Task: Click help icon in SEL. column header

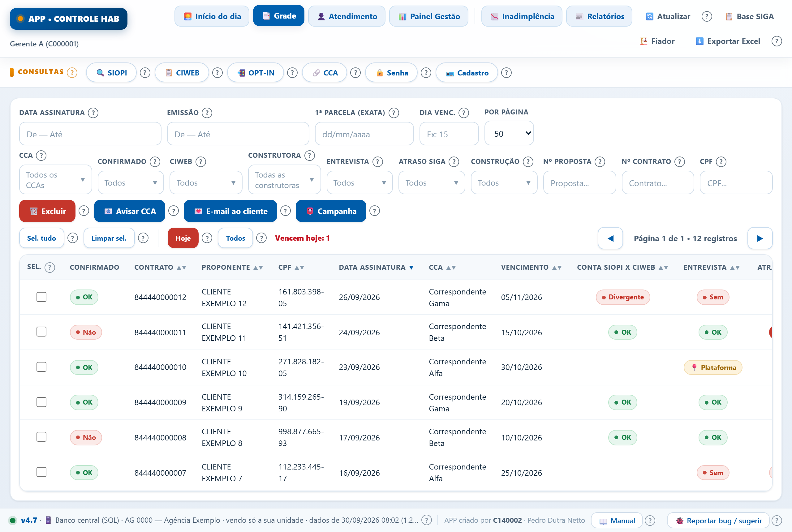Action: point(50,267)
